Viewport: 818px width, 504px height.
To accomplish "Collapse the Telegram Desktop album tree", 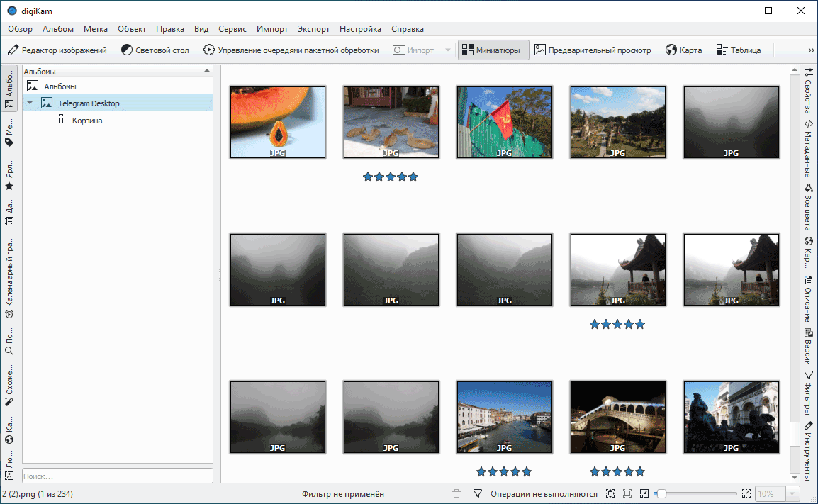I will (x=30, y=103).
